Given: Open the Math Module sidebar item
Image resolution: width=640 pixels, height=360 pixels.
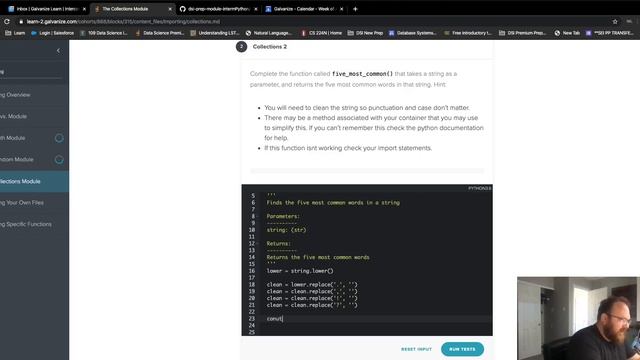Looking at the screenshot, I should point(33,138).
